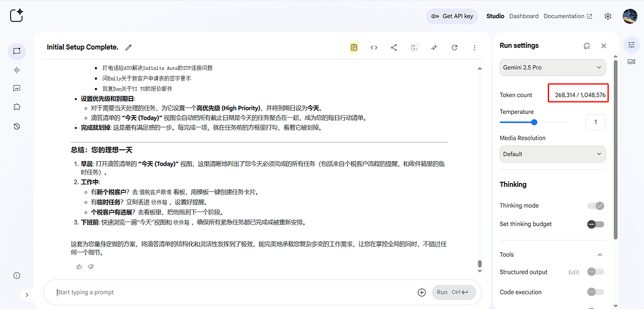The height and width of the screenshot is (309, 644).
Task: Click the highlighted system instructions clipboard icon
Action: click(x=354, y=48)
